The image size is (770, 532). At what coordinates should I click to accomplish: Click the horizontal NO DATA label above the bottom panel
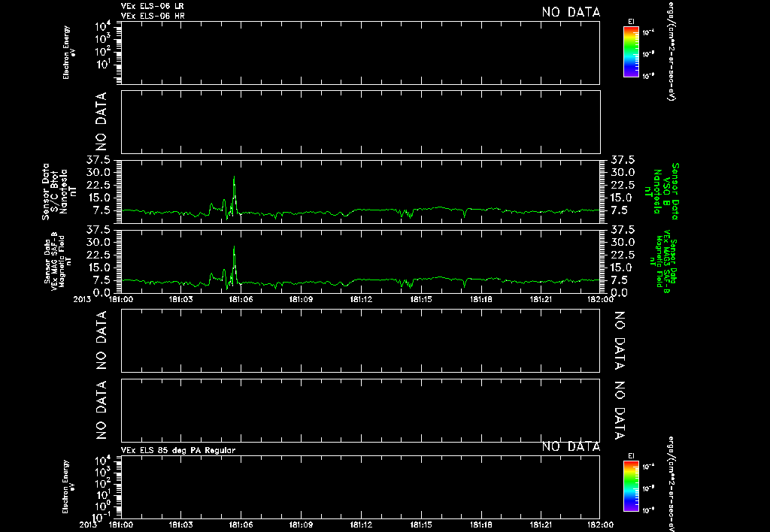point(571,446)
